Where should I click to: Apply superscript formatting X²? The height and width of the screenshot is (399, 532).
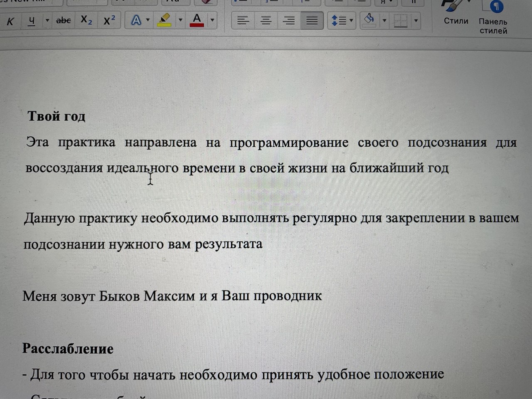coord(109,20)
